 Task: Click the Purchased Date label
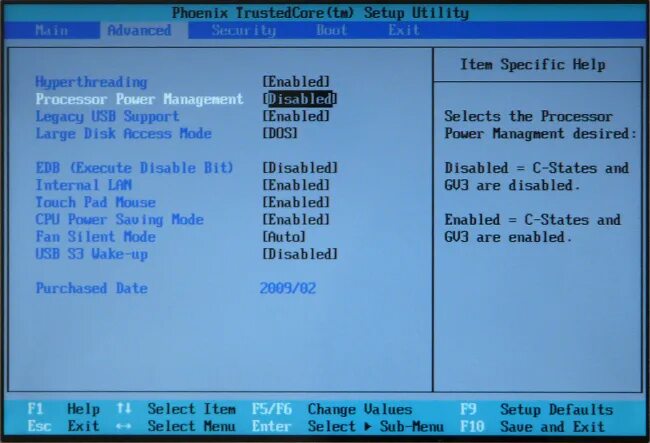tap(92, 288)
